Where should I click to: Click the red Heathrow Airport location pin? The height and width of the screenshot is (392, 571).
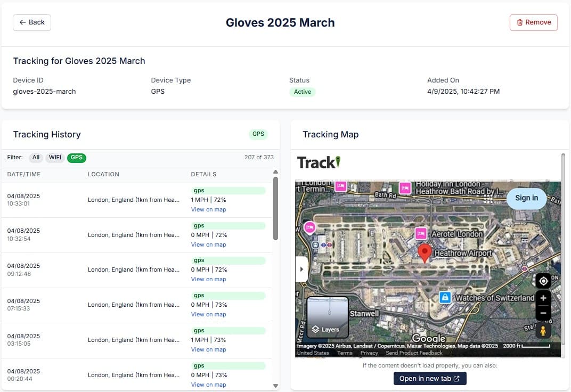(x=424, y=252)
